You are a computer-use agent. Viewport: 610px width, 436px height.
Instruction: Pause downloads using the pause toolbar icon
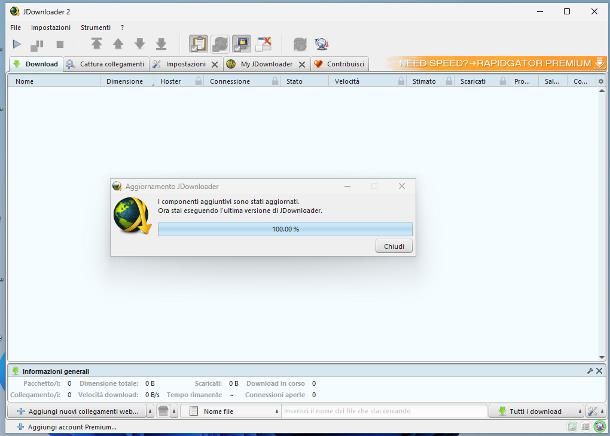(x=37, y=45)
